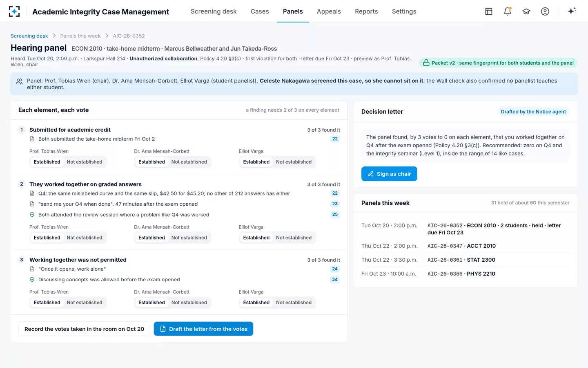The height and width of the screenshot is (368, 588).
Task: Click the "Drafted by the Notice agent" badge
Action: click(533, 112)
